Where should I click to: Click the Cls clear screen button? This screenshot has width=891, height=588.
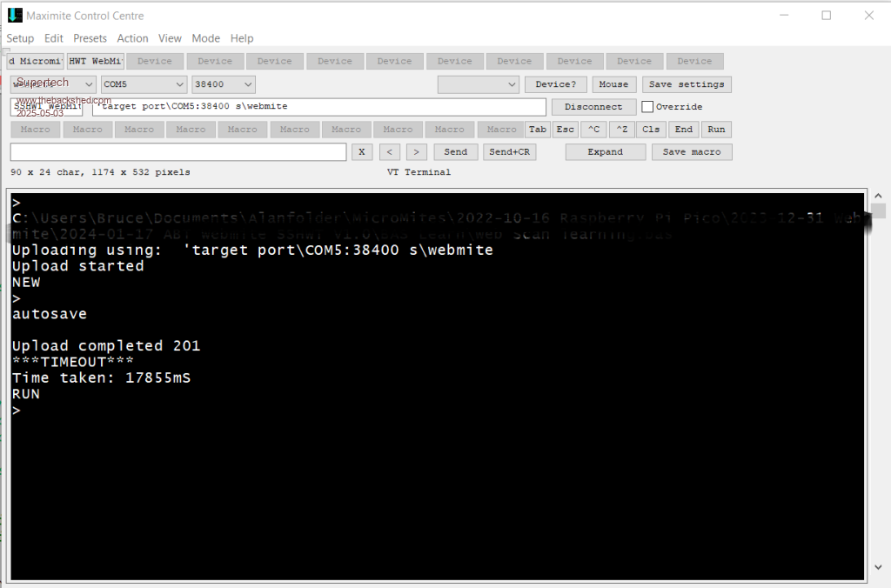click(x=651, y=130)
